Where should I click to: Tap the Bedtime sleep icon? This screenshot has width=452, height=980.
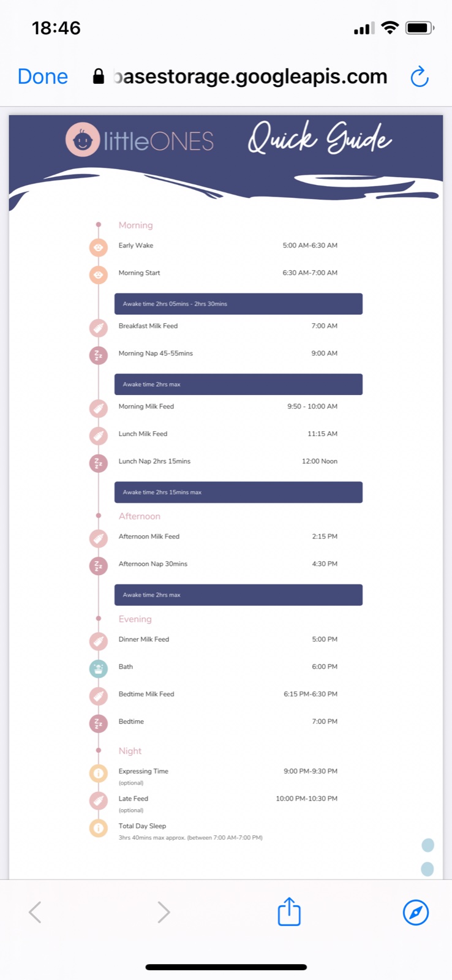[x=98, y=723]
